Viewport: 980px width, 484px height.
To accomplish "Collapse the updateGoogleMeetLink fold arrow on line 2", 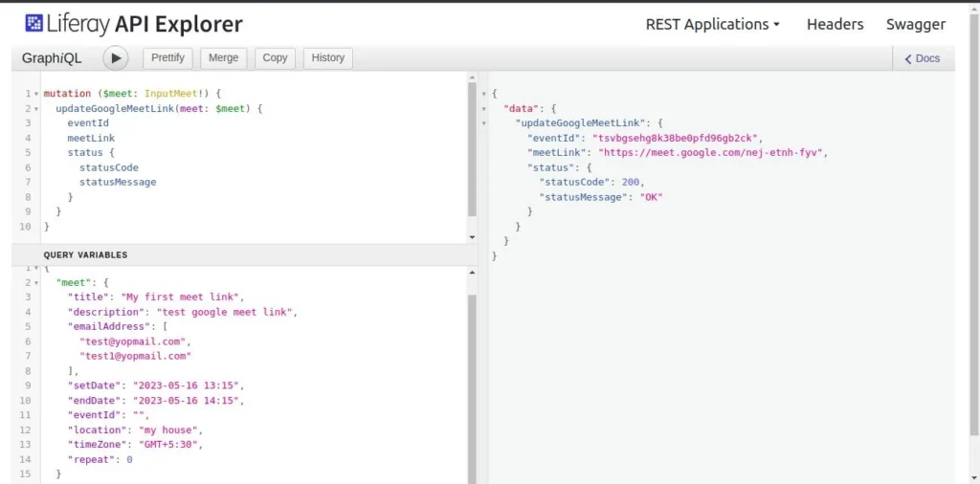I will [x=36, y=109].
